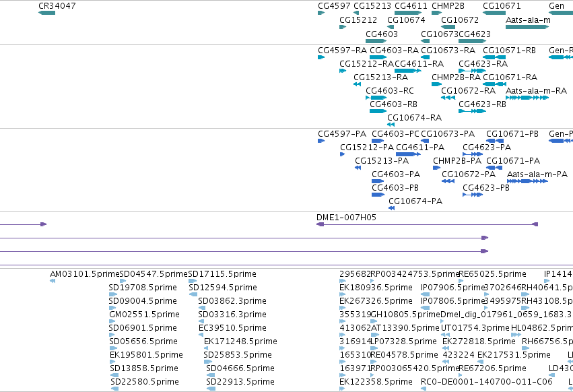
Task: Select protein CG4603-PA
Action: [x=378, y=181]
